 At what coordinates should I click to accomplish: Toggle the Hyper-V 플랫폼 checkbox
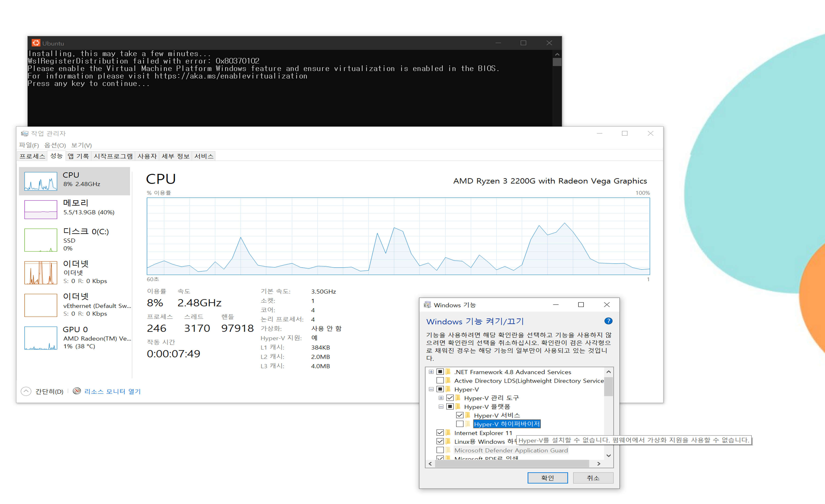[450, 406]
